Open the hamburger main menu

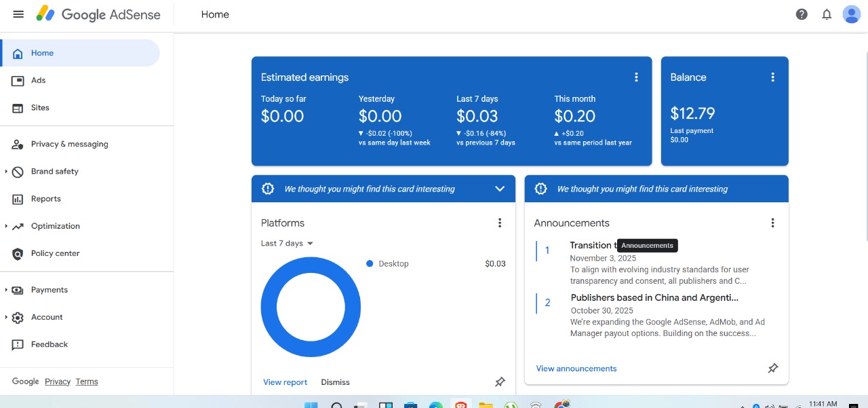tap(18, 14)
